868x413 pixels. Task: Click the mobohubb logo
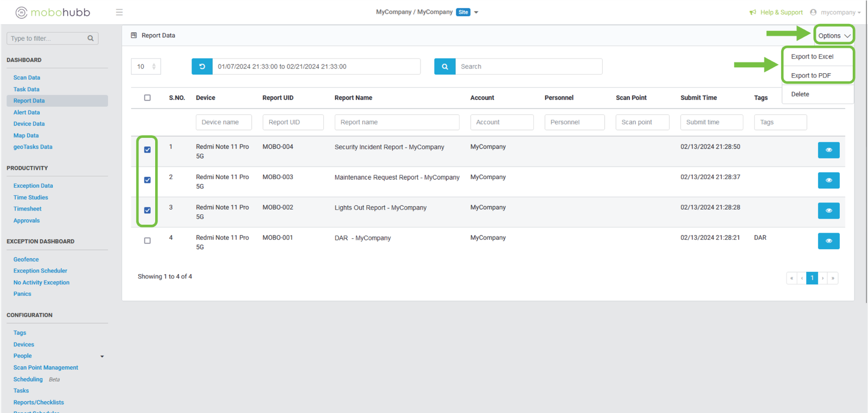53,12
